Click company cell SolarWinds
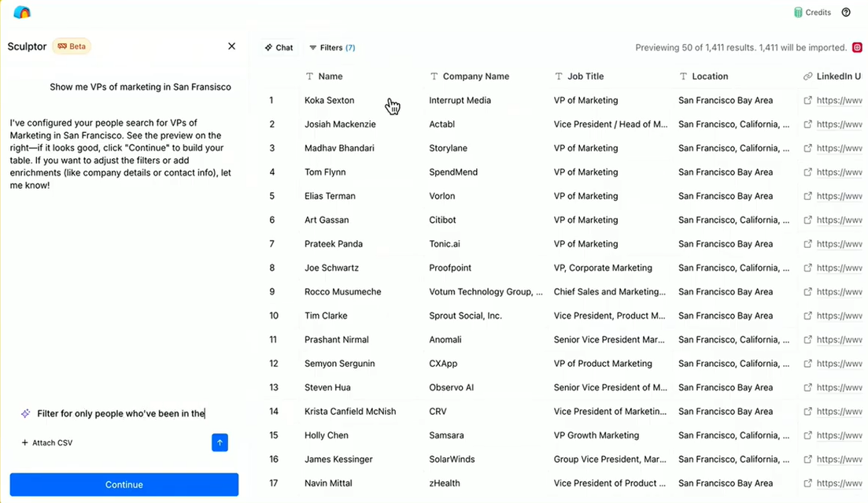This screenshot has height=503, width=868. 452,459
